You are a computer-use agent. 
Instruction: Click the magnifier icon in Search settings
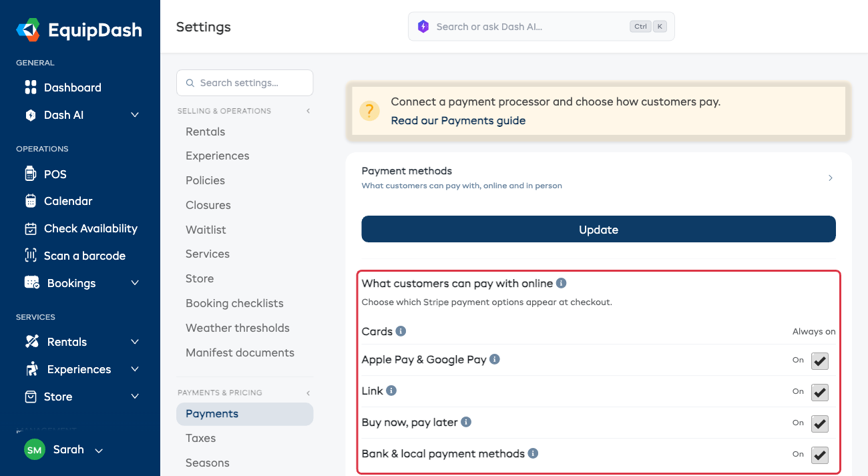[x=190, y=83]
